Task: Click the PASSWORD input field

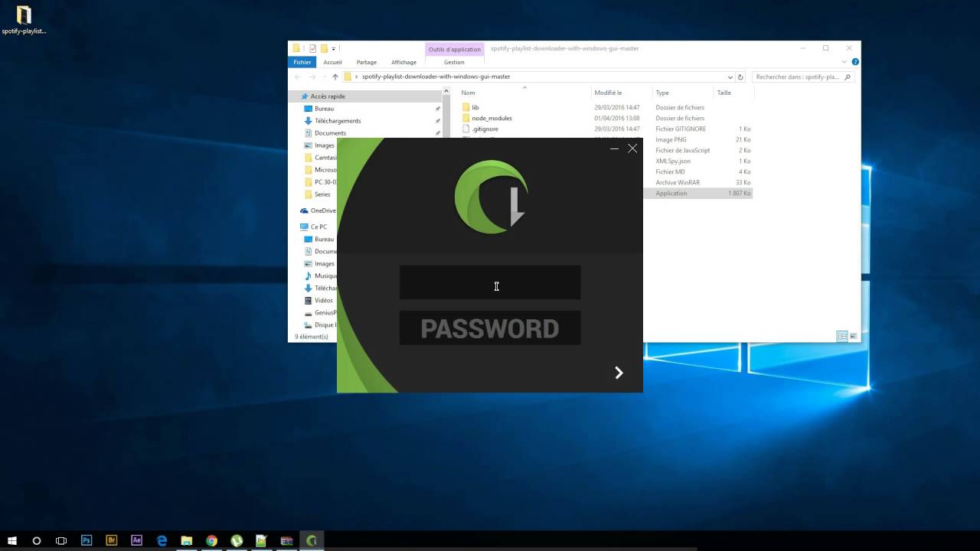Action: coord(490,328)
